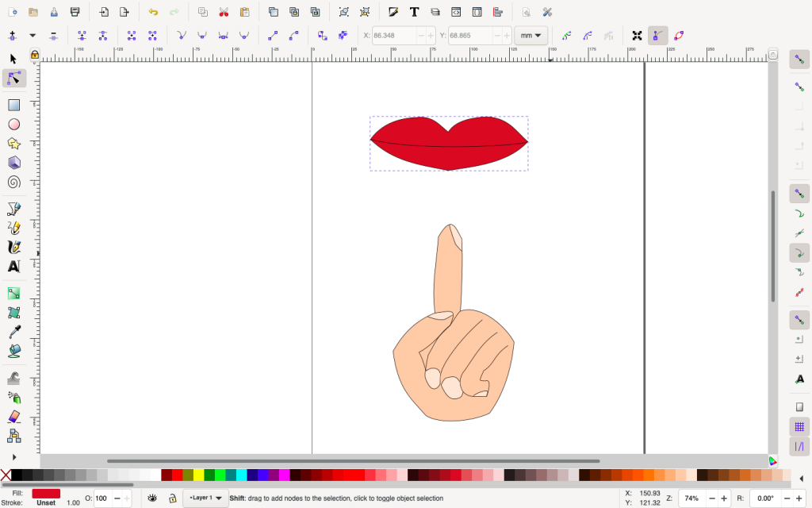Screen dimensions: 812x508
Task: Open the color palette menu arrow
Action: coord(802,478)
